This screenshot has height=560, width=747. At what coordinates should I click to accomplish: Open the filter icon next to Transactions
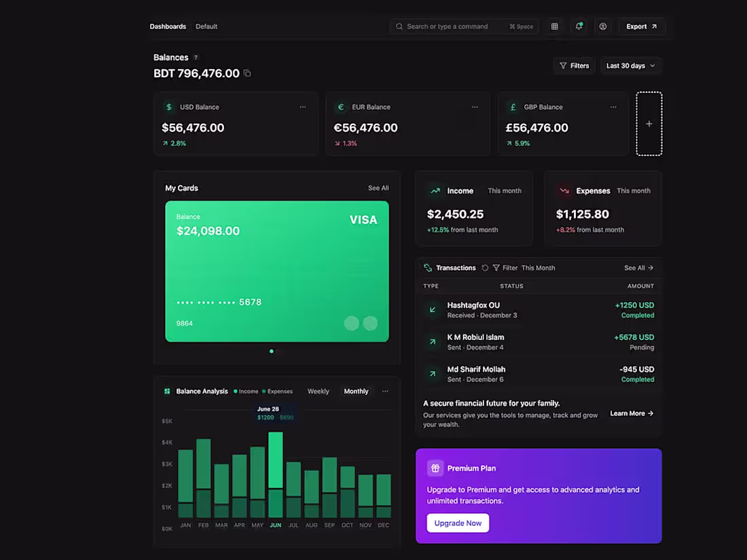(x=495, y=267)
